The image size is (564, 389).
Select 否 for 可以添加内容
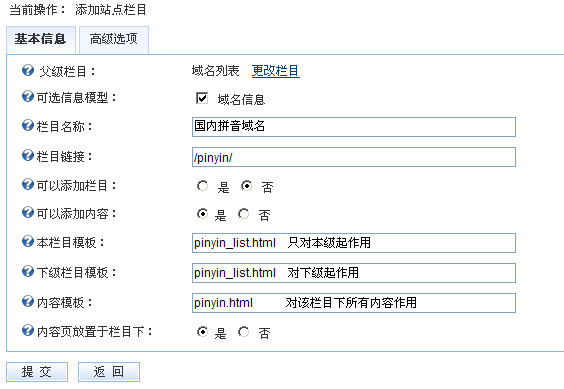point(244,214)
